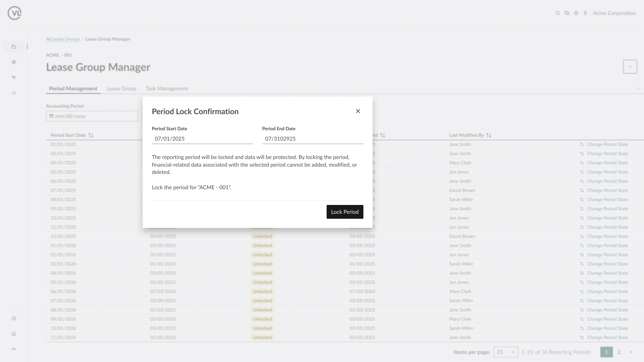Viewport: 644px width, 362px height.
Task: Select Unlocked status in 12/01/2025 row
Action: click(262, 236)
